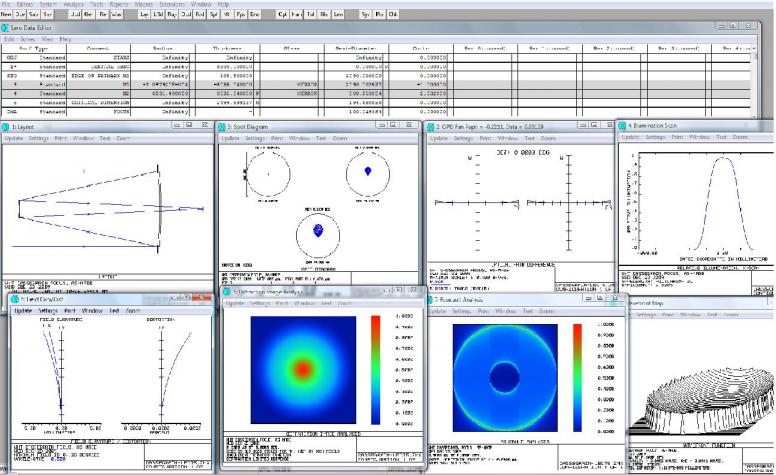Open Settings in the Footprint Analysis window
This screenshot has width=776, height=475.
(461, 311)
